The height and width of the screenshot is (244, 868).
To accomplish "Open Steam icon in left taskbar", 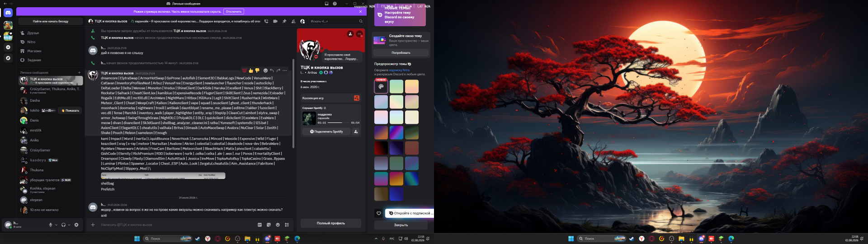I will coord(198,239).
